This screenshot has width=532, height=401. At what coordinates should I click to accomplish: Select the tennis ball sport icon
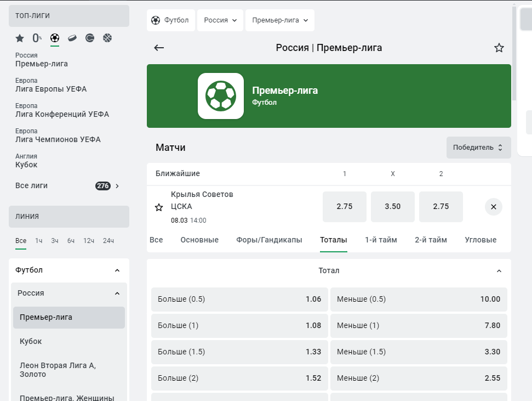(90, 38)
